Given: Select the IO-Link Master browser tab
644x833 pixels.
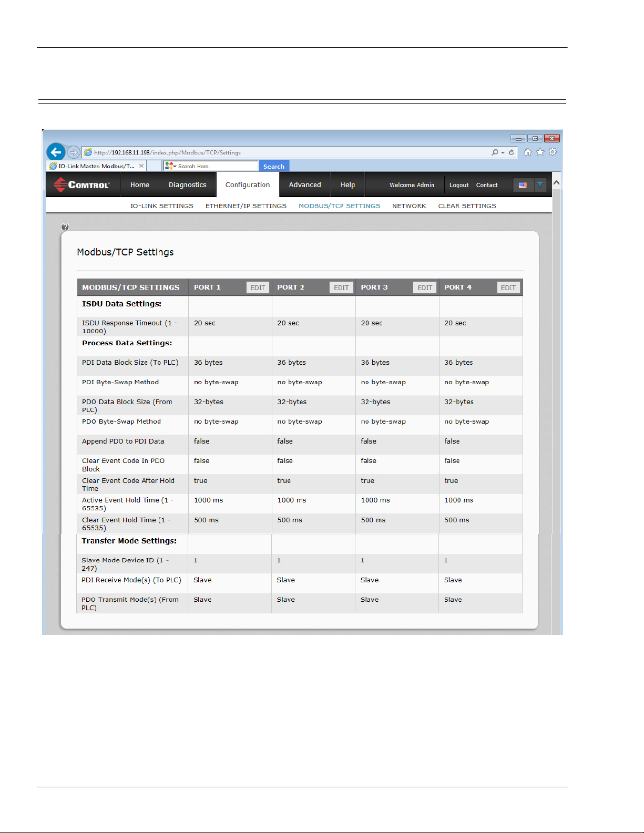Looking at the screenshot, I should [96, 166].
